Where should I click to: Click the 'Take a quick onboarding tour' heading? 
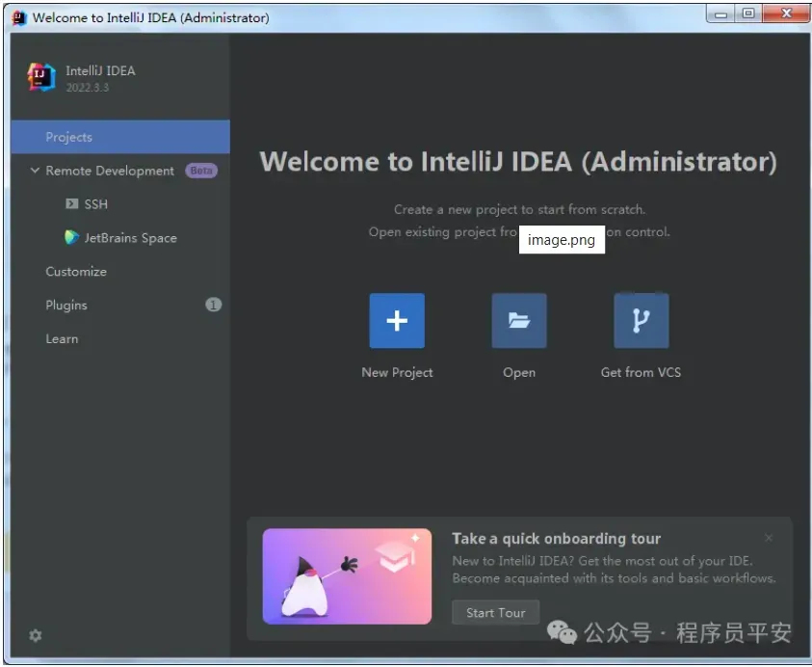tap(556, 539)
